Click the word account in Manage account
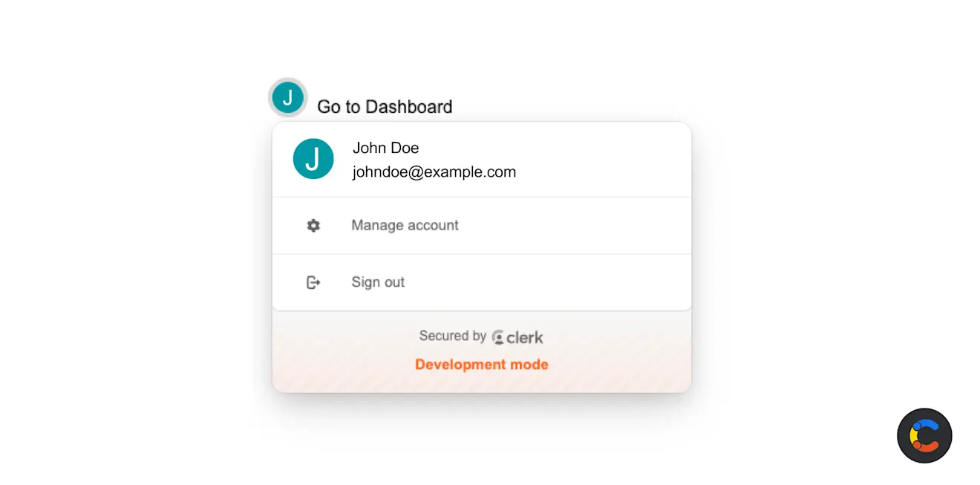 click(x=432, y=225)
